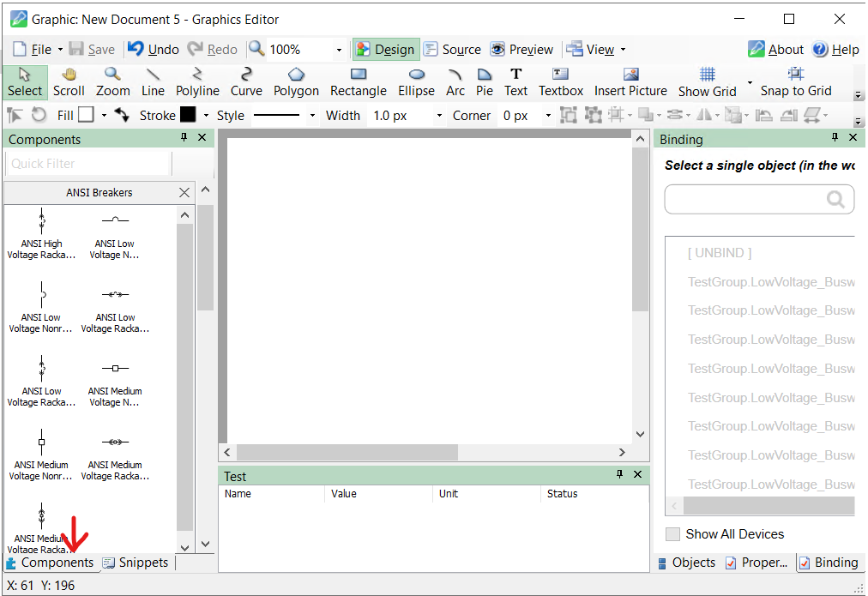
Task: Choose the Scroll hand tool
Action: point(69,82)
